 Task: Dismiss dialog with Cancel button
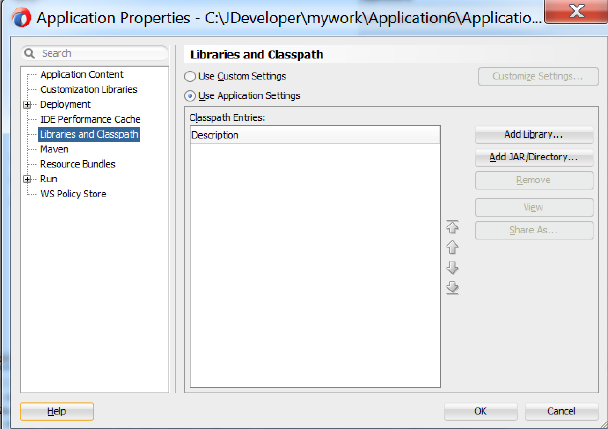pyautogui.click(x=561, y=412)
